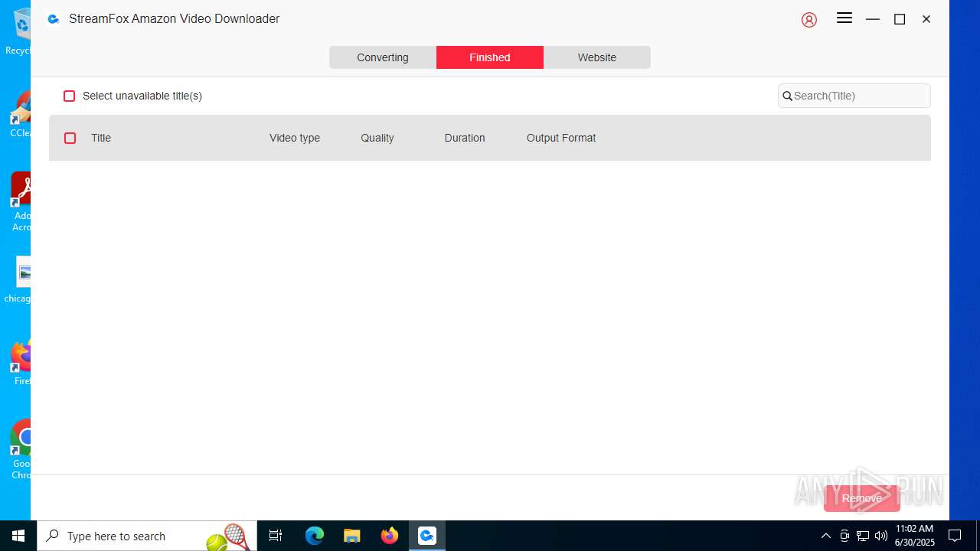Click the Quality column header
This screenshot has width=980, height=551.
pos(377,138)
